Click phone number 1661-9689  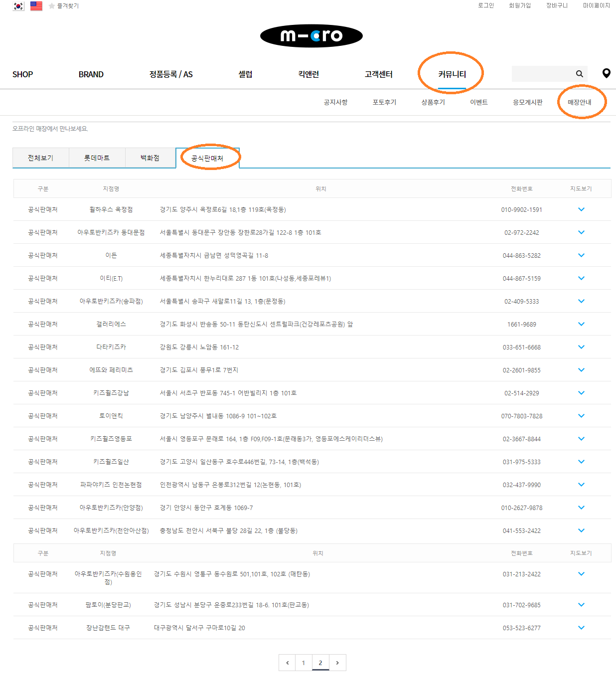coord(522,325)
